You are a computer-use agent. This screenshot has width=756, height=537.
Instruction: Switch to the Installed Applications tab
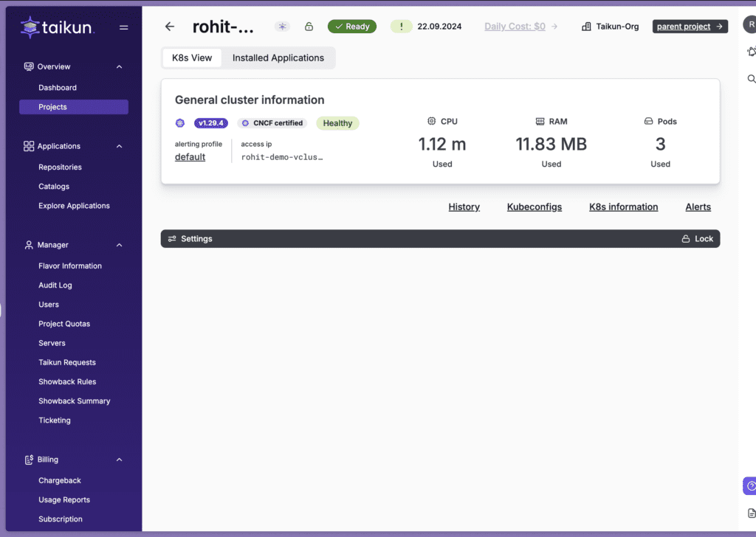(278, 58)
